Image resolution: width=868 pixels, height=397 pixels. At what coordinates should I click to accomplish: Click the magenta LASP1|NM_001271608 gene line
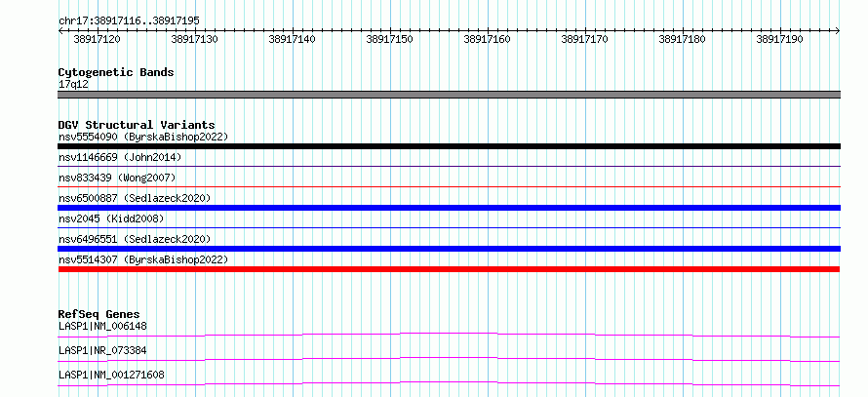pos(449,383)
